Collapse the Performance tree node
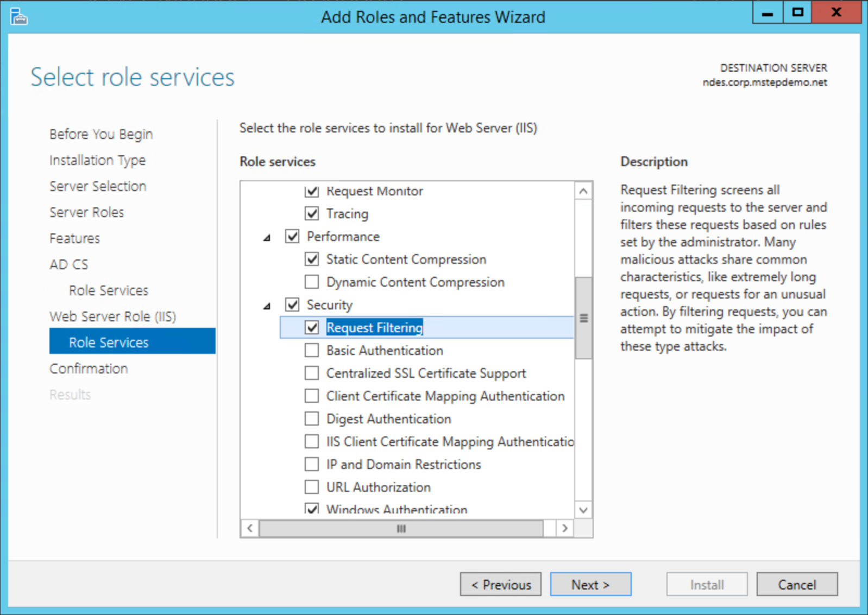Image resolution: width=868 pixels, height=615 pixels. coord(267,238)
